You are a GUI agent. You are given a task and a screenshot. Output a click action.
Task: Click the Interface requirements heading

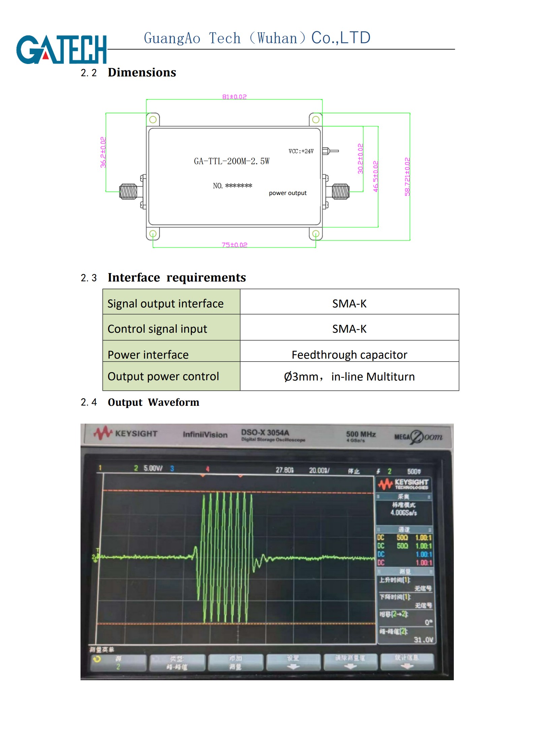tap(177, 277)
